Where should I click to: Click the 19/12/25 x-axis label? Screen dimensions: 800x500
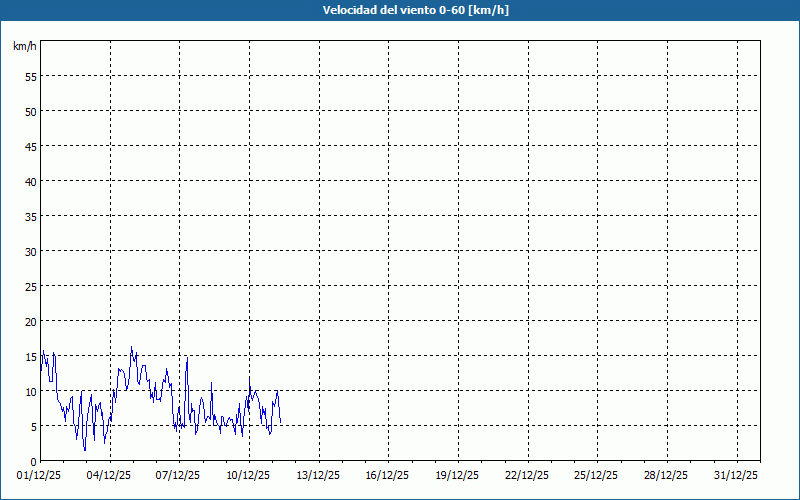click(458, 475)
